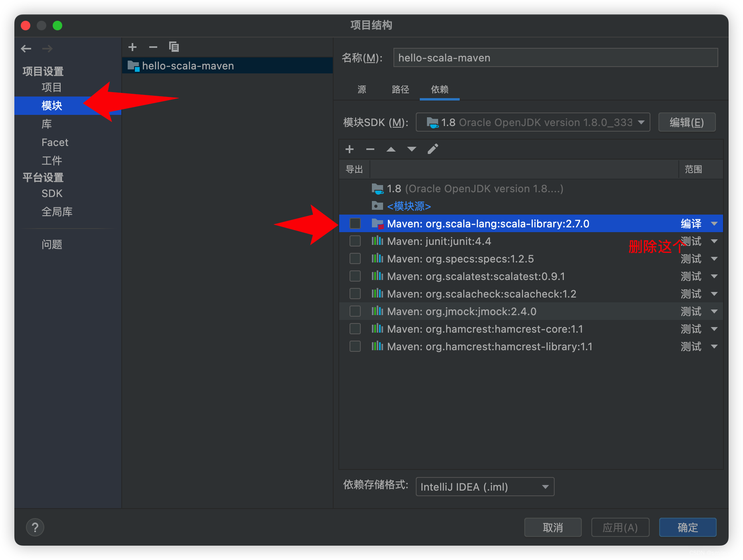Click the 确定 button to confirm
The height and width of the screenshot is (560, 743).
click(688, 527)
